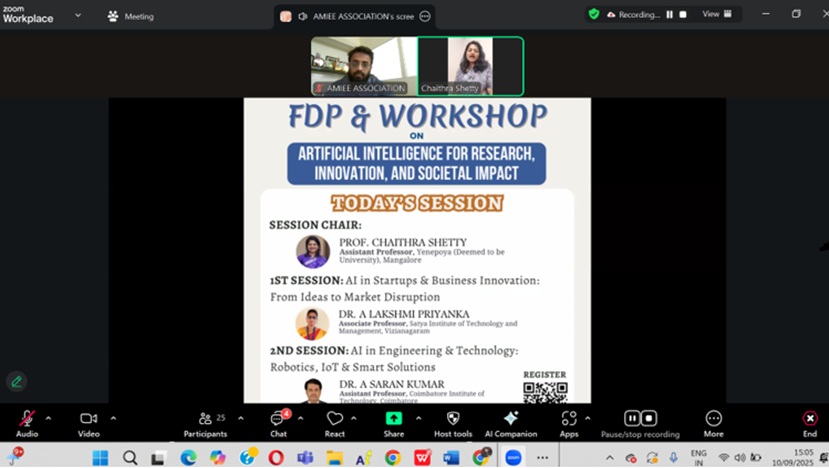Viewport: 829px width, 468px height.
Task: Toggle the camera with the Video button
Action: (x=88, y=419)
